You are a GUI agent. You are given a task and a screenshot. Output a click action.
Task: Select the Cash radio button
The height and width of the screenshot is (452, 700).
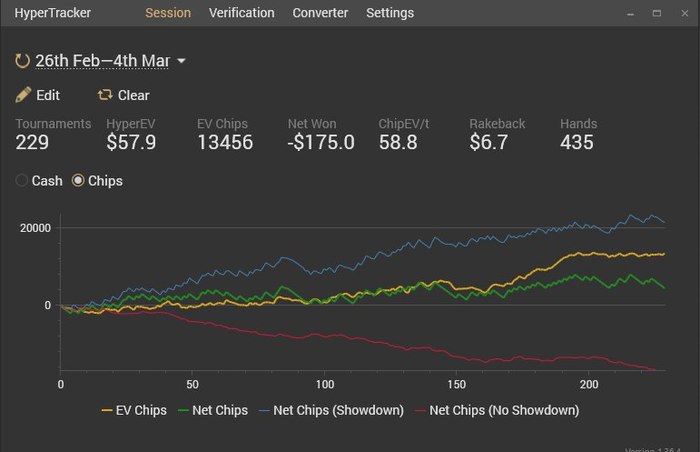pos(22,181)
